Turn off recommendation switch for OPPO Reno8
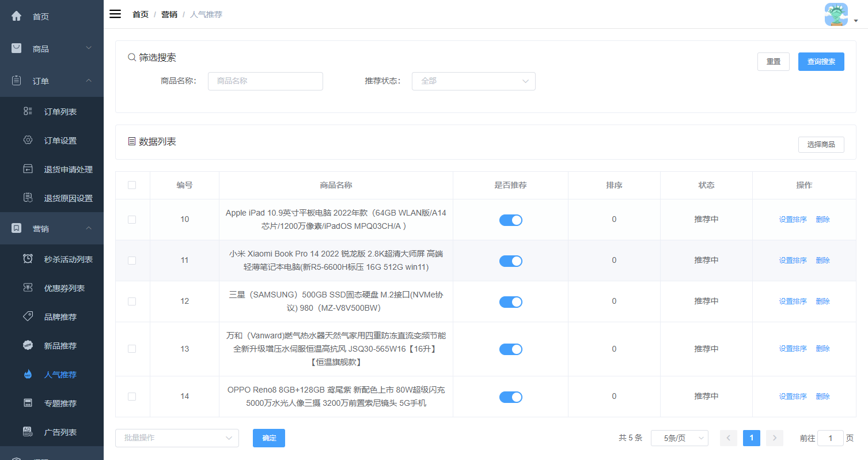 tap(511, 397)
